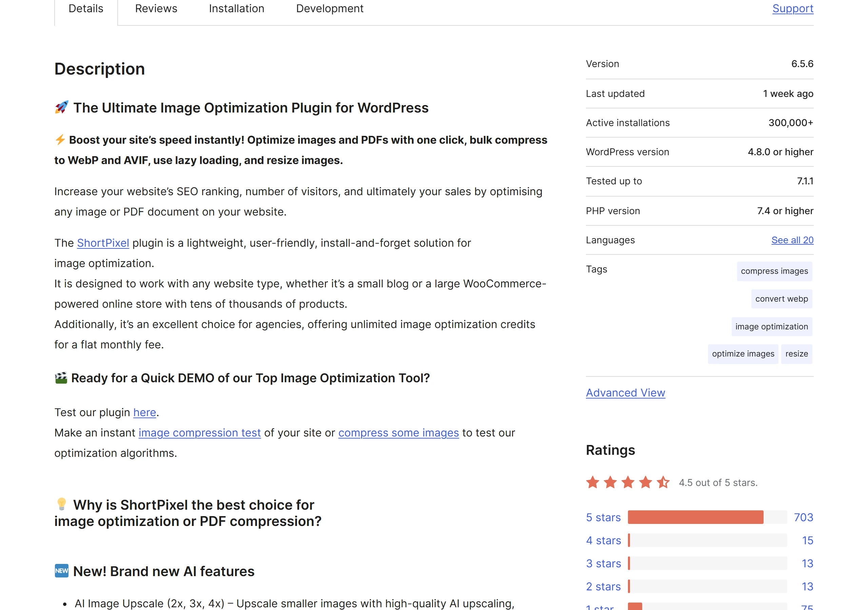Click the rocket emoji beside the Ultimate heading
The image size is (868, 610).
point(62,107)
